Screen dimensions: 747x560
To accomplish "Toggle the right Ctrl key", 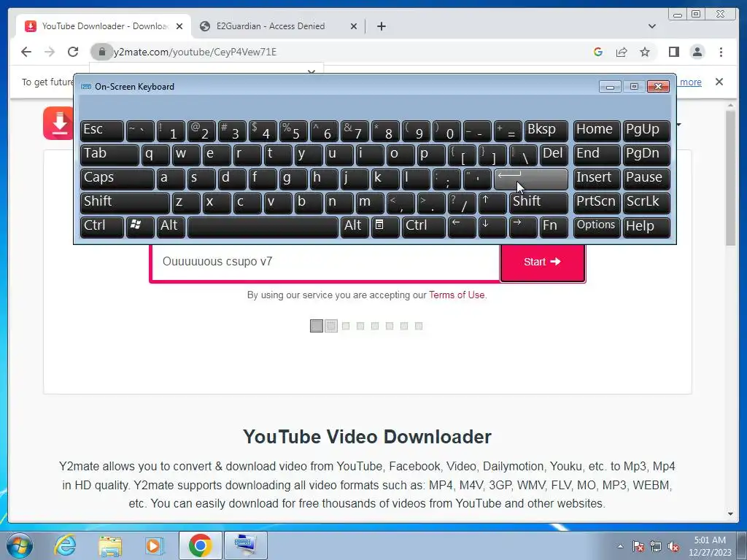I will (x=424, y=227).
